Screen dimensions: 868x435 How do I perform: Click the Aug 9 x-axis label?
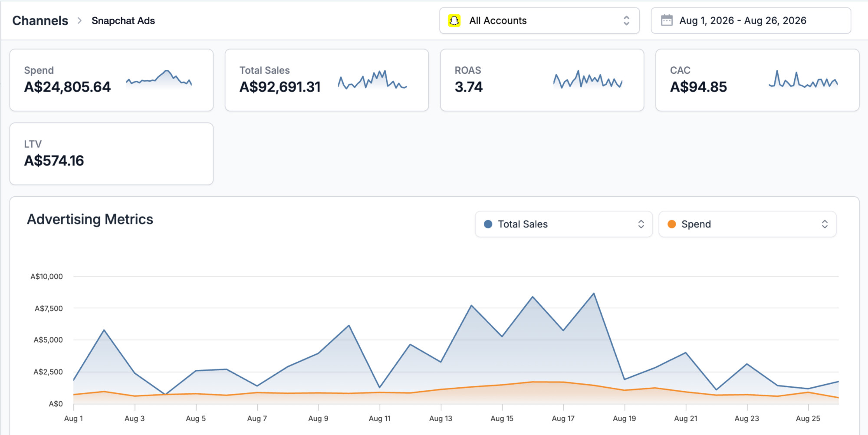[x=318, y=419]
